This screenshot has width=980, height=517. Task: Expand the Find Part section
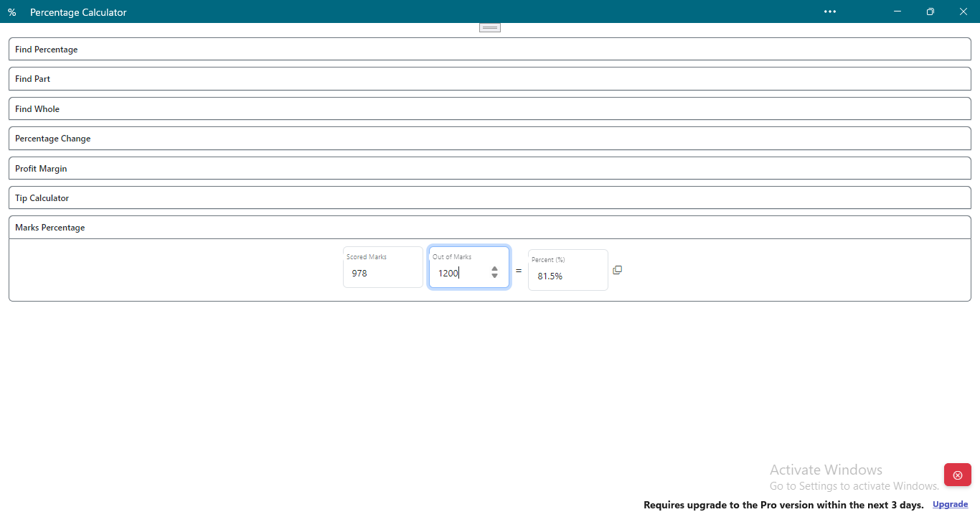(x=490, y=79)
